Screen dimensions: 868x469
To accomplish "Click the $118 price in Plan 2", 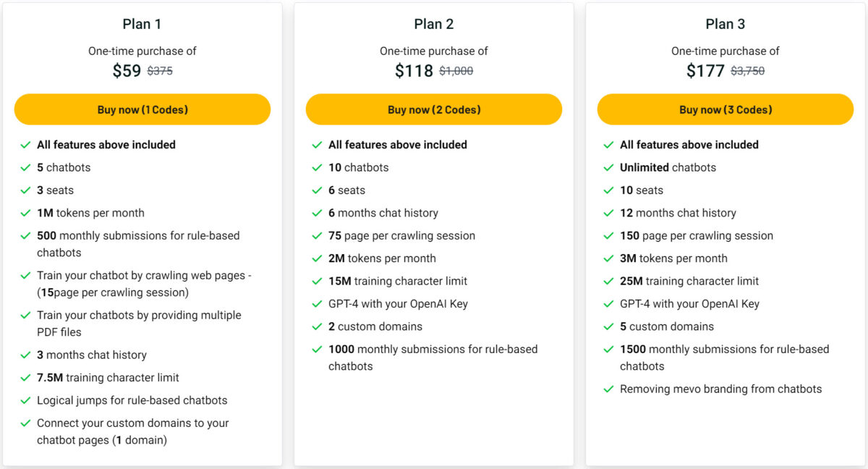I will pos(409,70).
